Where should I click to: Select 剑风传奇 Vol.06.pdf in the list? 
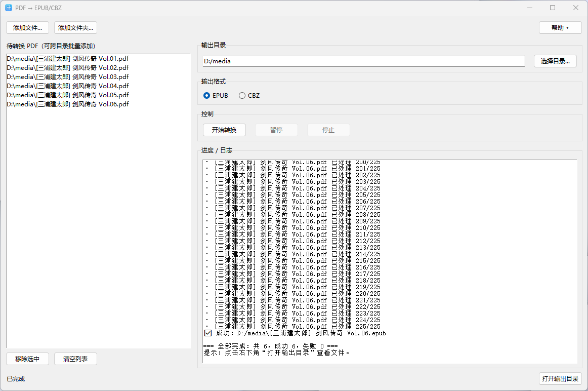[68, 104]
